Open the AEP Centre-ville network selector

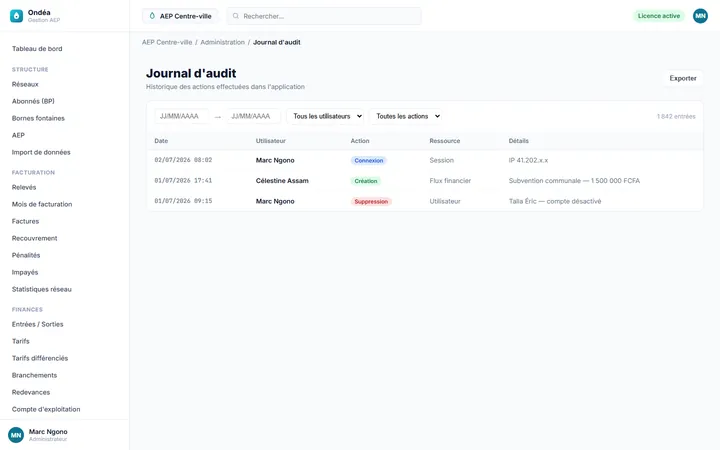180,16
